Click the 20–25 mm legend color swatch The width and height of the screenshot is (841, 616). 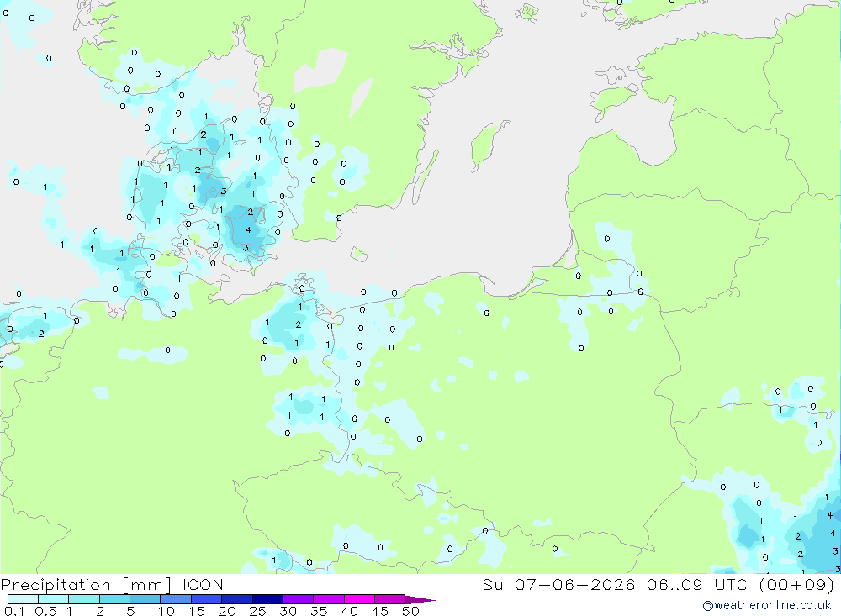pos(237,599)
